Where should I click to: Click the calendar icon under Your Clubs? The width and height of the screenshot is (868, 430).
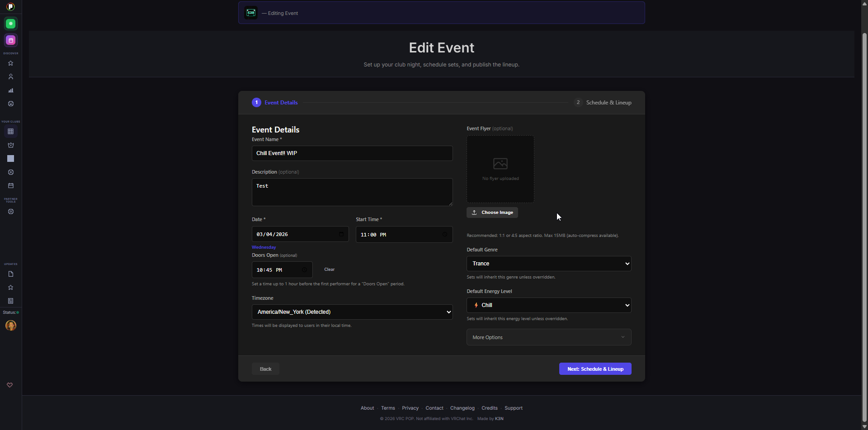[11, 186]
